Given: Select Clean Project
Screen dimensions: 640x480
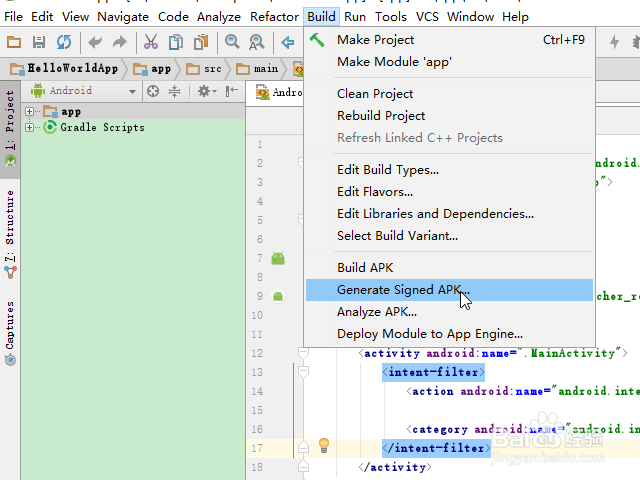Looking at the screenshot, I should pyautogui.click(x=449, y=93).
